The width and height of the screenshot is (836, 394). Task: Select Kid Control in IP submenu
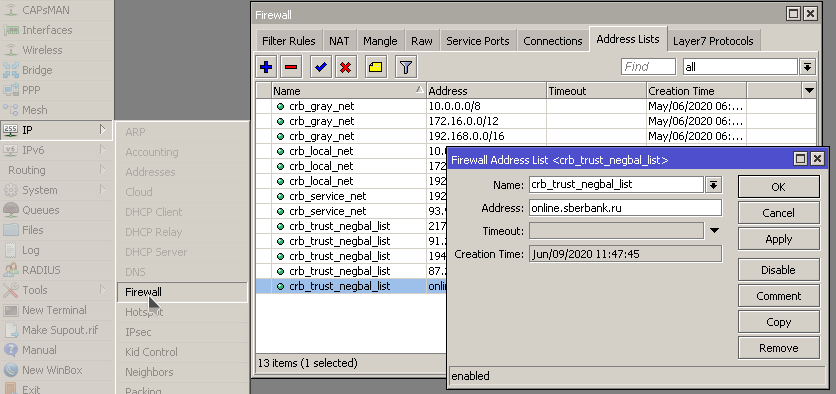point(182,352)
